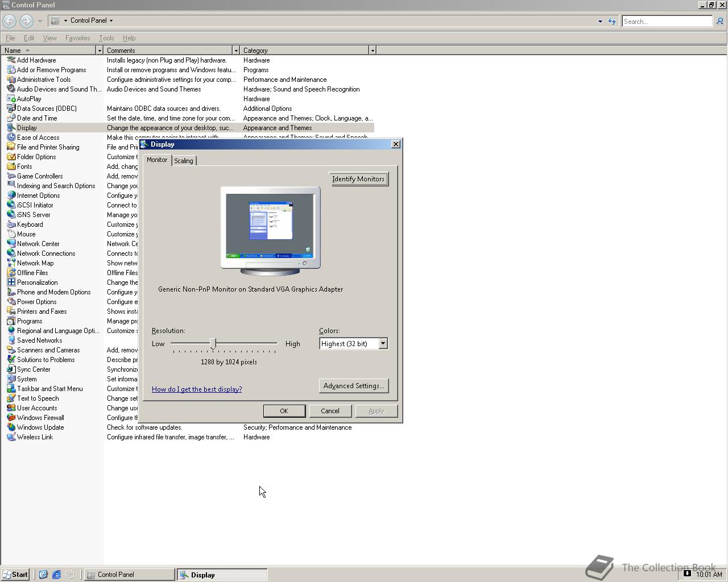Close the Display dialog

(x=396, y=144)
